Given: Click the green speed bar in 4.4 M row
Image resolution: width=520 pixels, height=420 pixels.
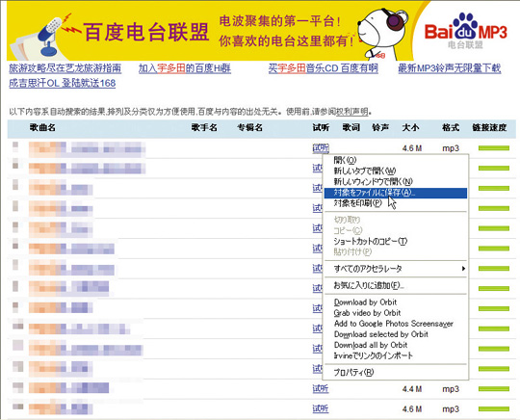Looking at the screenshot, I should (494, 389).
